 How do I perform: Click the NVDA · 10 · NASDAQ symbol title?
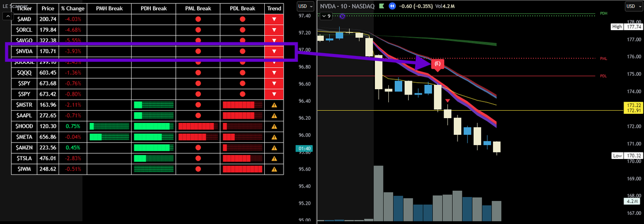[348, 6]
